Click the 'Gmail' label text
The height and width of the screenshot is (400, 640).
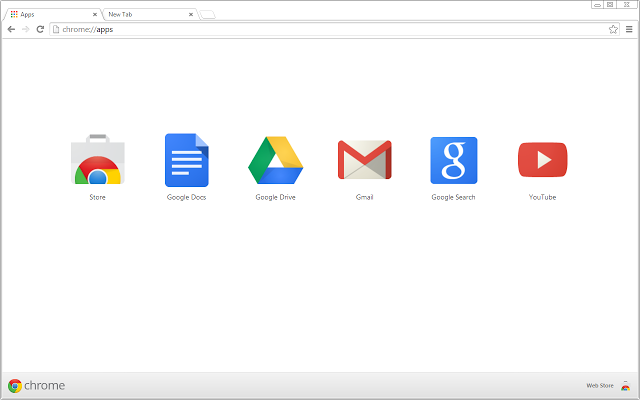coord(364,197)
